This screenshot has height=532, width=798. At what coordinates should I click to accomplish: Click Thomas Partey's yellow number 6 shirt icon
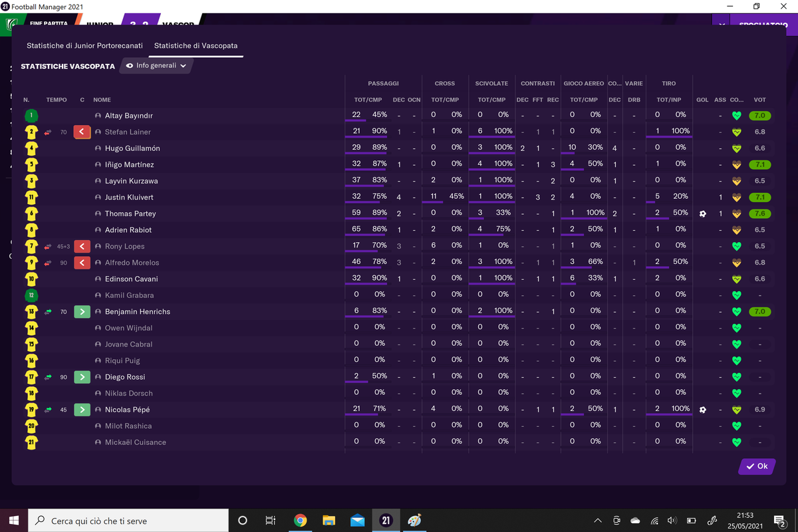(31, 213)
